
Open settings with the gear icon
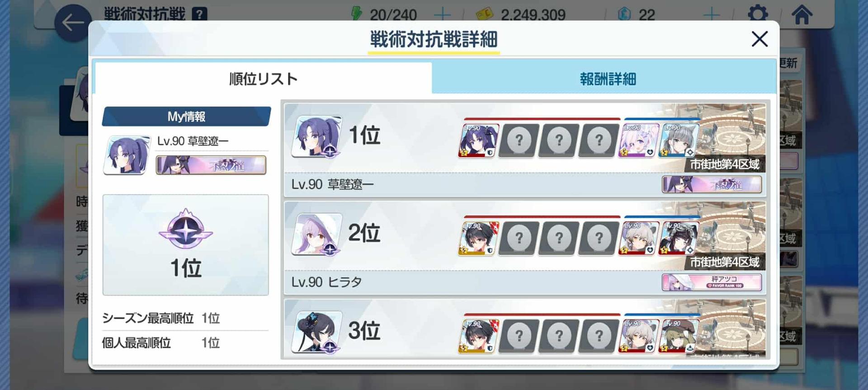[x=758, y=14]
